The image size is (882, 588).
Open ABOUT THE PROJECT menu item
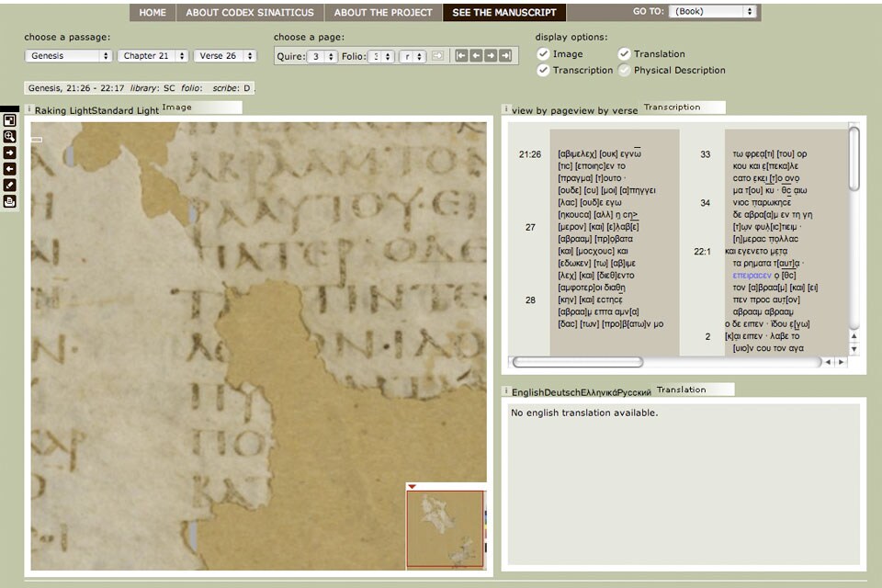(x=383, y=12)
